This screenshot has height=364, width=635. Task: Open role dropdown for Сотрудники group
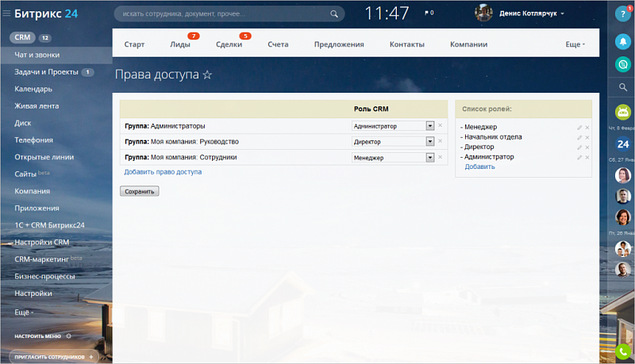(x=430, y=158)
